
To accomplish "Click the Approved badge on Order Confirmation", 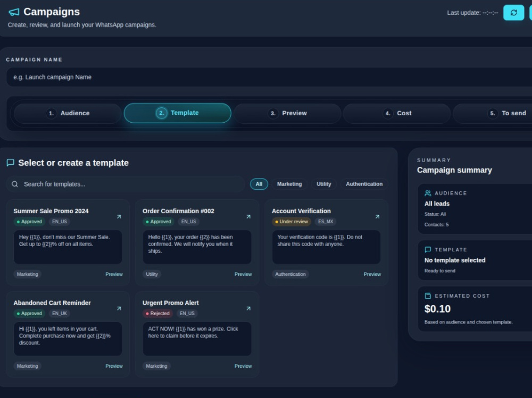I will point(159,222).
